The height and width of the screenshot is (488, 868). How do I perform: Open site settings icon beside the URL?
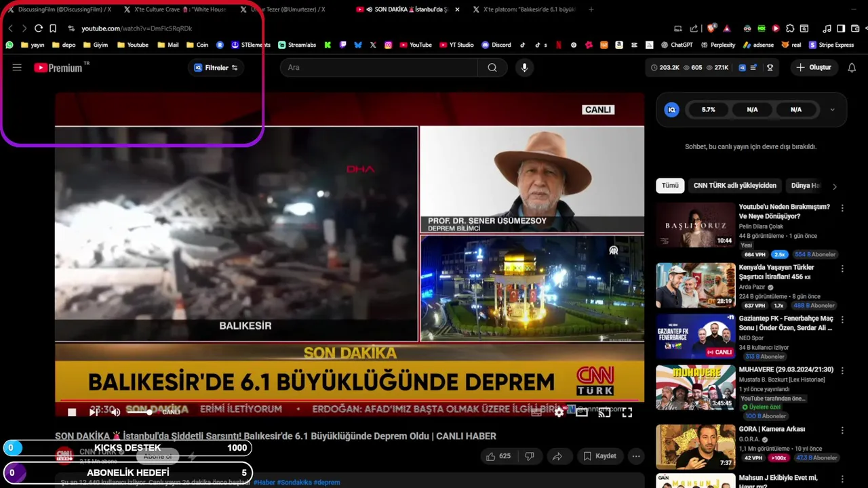[x=71, y=28]
